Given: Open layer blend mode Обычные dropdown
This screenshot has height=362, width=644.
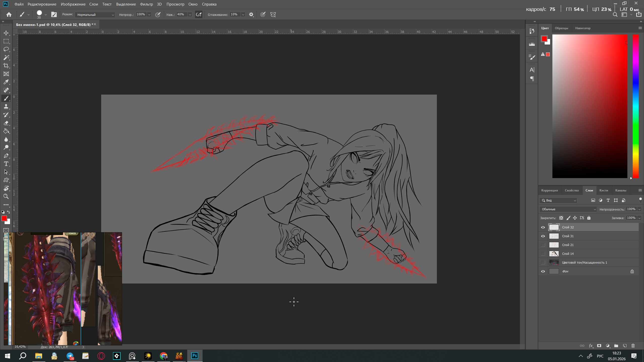Looking at the screenshot, I should 568,209.
